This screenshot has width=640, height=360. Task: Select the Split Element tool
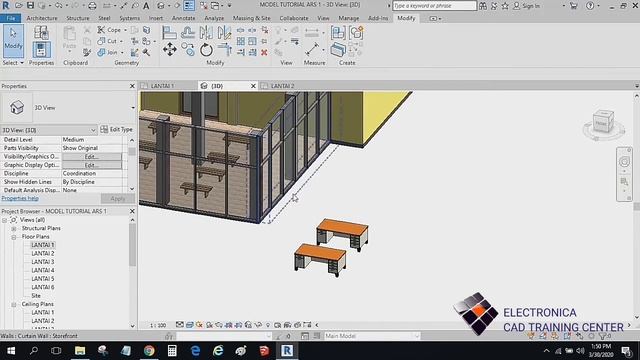coord(241,30)
